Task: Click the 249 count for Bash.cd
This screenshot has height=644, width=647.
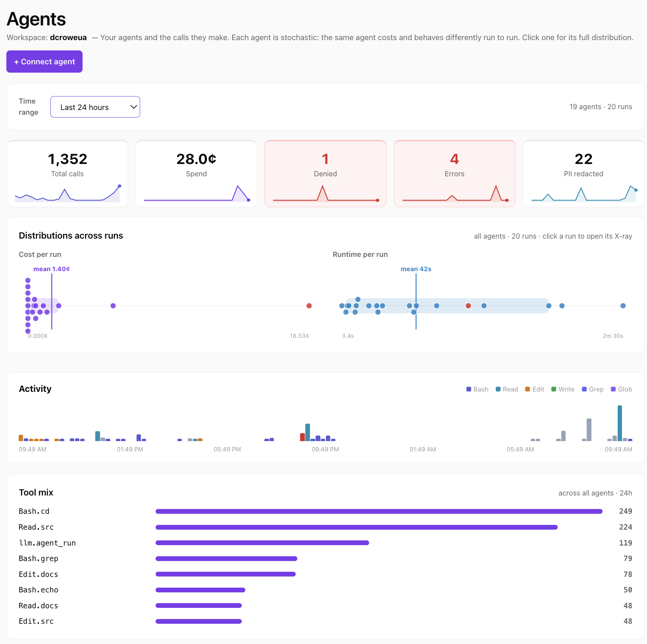Action: 626,511
